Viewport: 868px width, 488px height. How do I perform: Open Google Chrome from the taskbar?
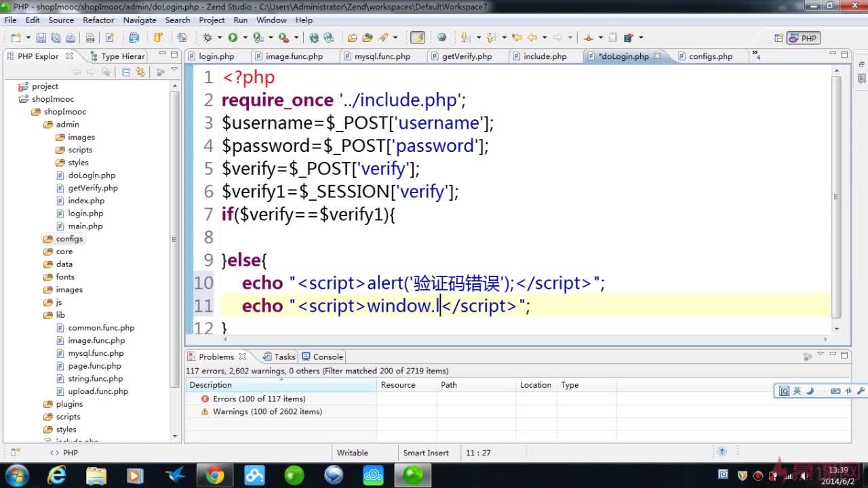click(215, 475)
